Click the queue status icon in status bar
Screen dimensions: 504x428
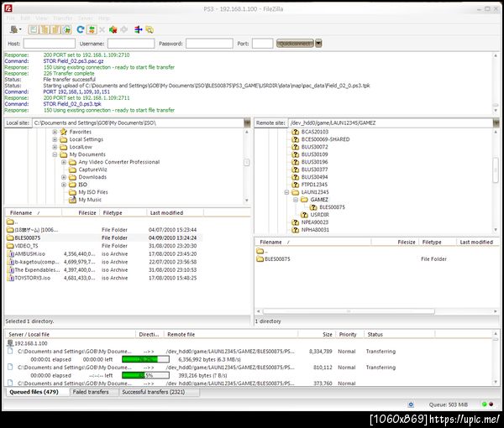411,405
